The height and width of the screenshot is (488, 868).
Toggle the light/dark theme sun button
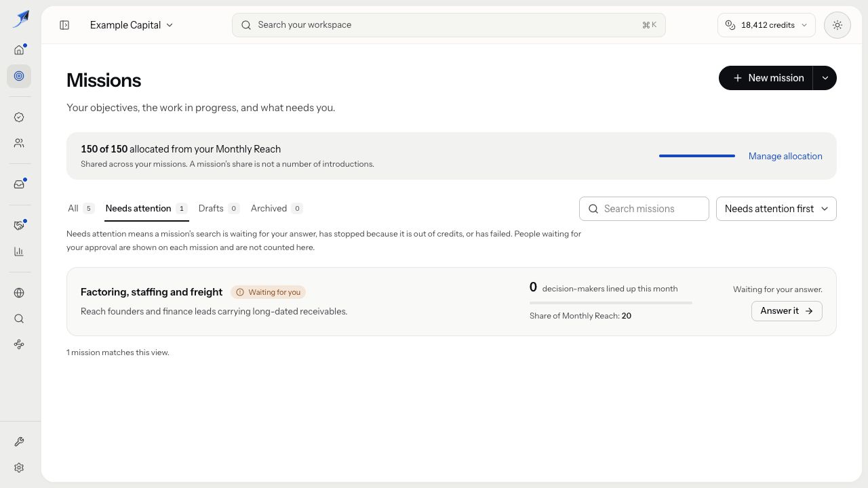[837, 25]
